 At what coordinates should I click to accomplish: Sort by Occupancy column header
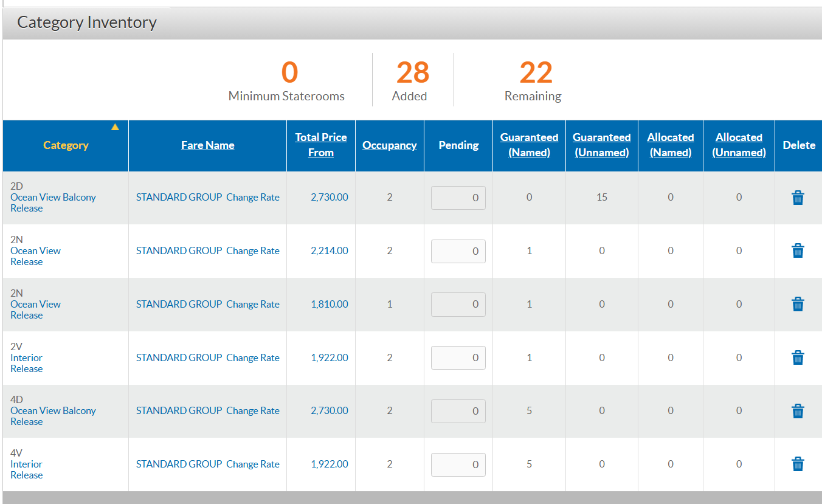(390, 145)
